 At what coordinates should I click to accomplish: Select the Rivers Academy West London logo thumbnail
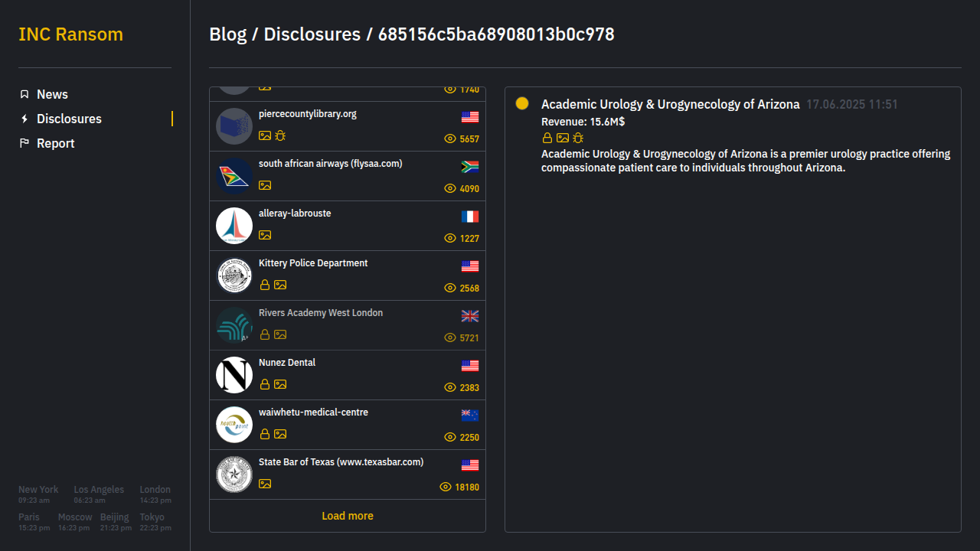coord(234,325)
